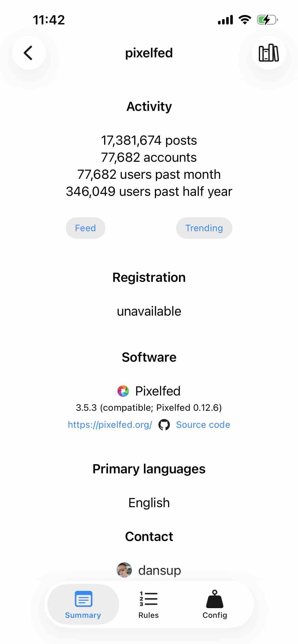
Task: Tap the 17,381,674 posts statistic
Action: coord(149,140)
